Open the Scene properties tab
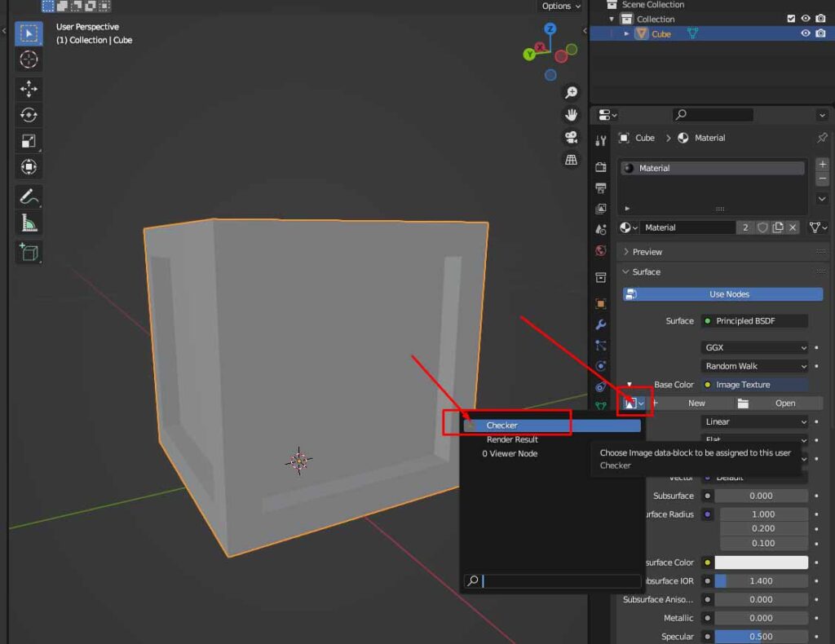This screenshot has height=644, width=835. [601, 229]
